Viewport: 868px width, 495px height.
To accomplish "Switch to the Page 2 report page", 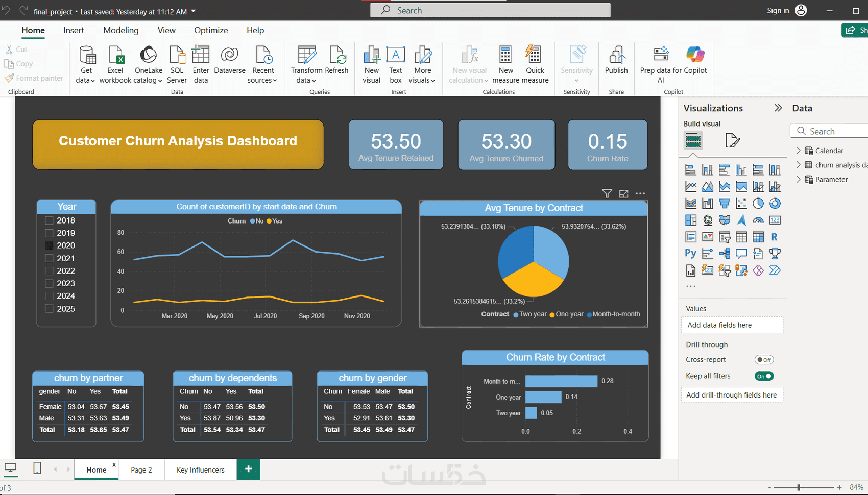I will [141, 470].
